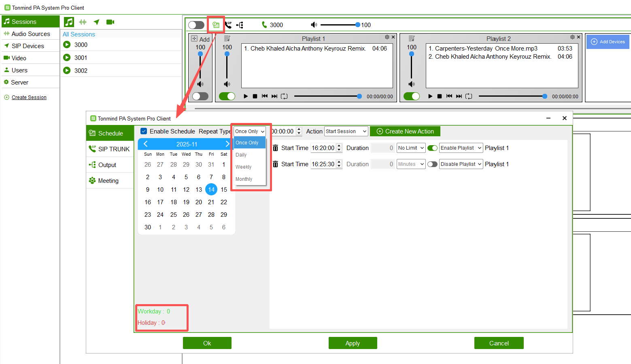Click the Create New Action button
Viewport: 631px width, 364px height.
(x=405, y=131)
